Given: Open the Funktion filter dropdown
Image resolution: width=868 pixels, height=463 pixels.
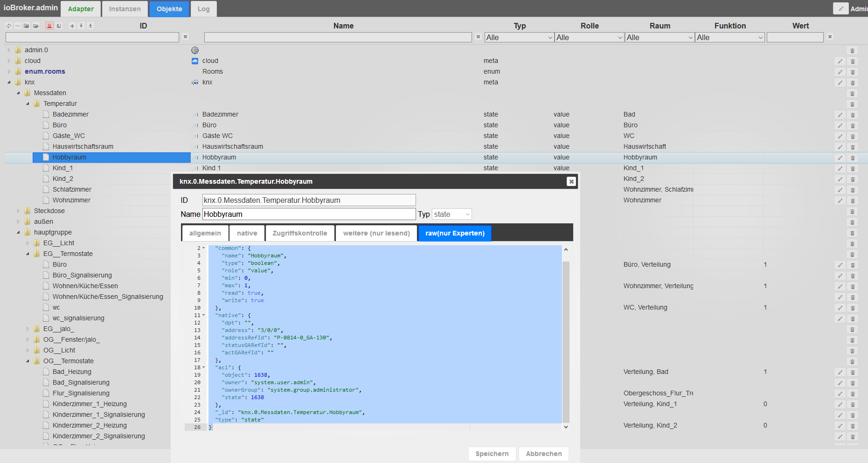Looking at the screenshot, I should 730,37.
